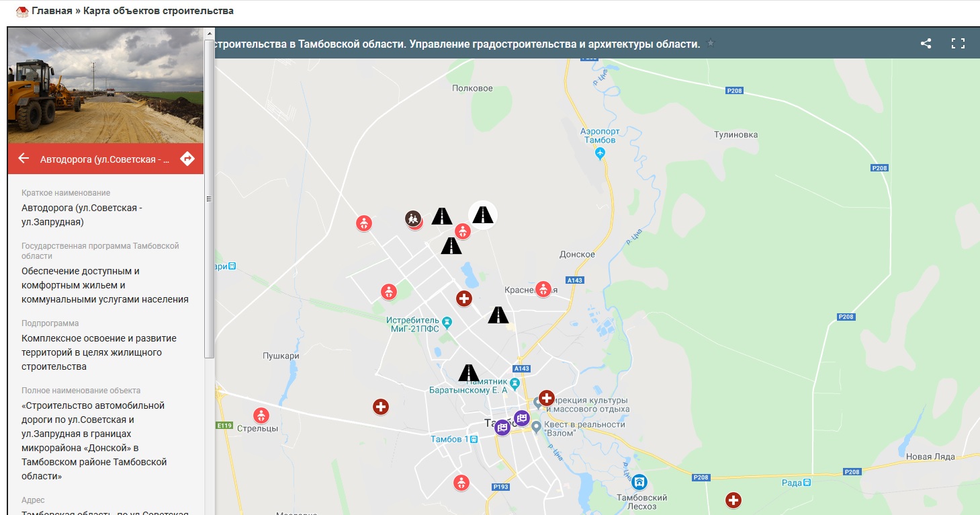Click the back arrow in red header
Screen dimensions: 980x515
(x=24, y=158)
